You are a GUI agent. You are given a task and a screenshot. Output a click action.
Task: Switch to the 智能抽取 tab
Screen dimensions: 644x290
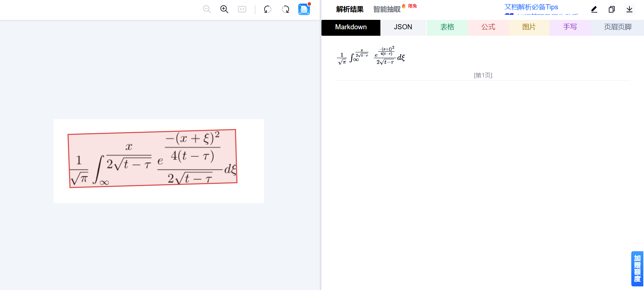point(387,9)
